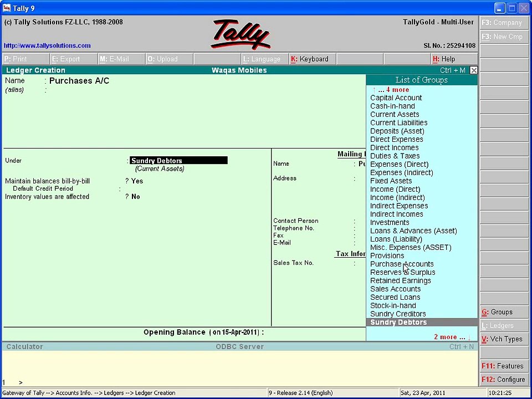
Task: Show the 2 more groups below
Action: point(452,337)
